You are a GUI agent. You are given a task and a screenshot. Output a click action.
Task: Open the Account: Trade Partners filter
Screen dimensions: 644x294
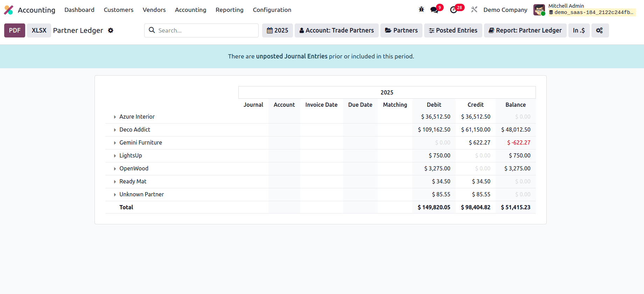click(337, 30)
